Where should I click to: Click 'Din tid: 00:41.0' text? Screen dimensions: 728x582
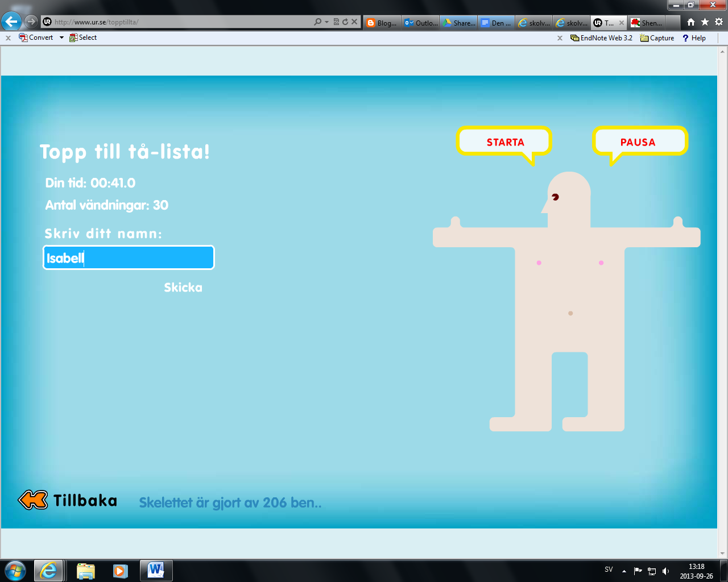click(90, 183)
